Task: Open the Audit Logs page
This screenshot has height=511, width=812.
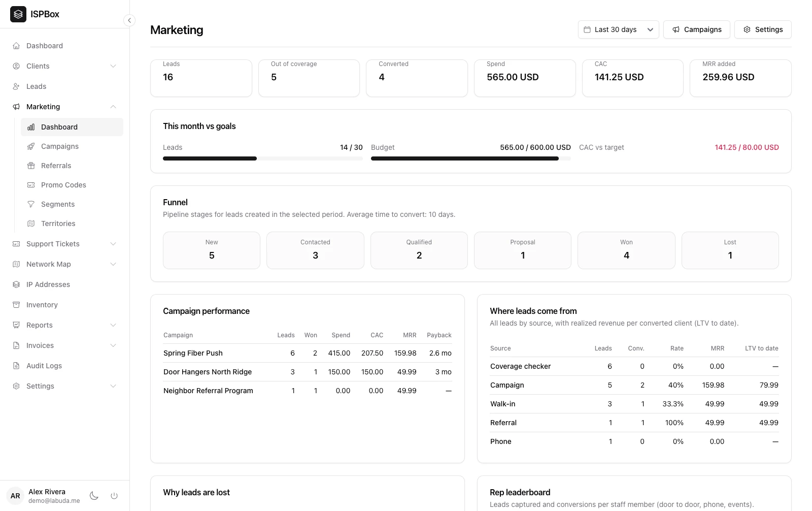Action: [64, 366]
